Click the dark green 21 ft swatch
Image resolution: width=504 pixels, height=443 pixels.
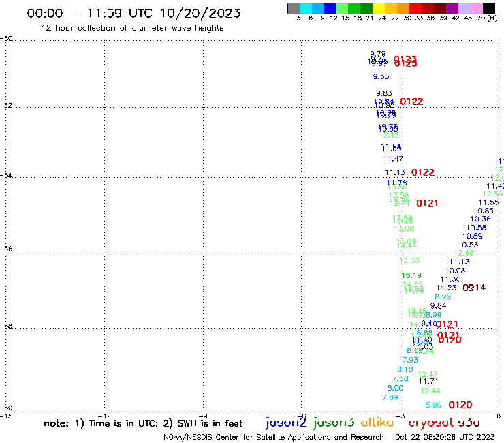(366, 8)
